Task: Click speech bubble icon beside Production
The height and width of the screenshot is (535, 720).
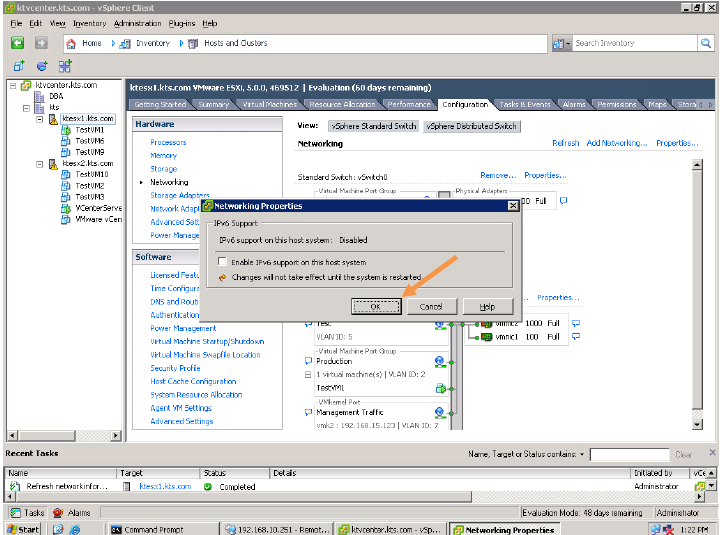Action: click(308, 361)
